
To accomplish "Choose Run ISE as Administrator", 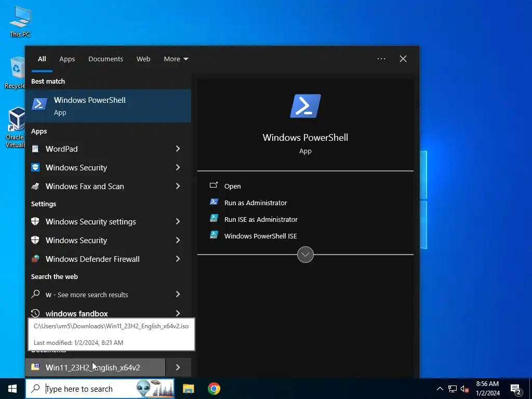I will point(261,219).
